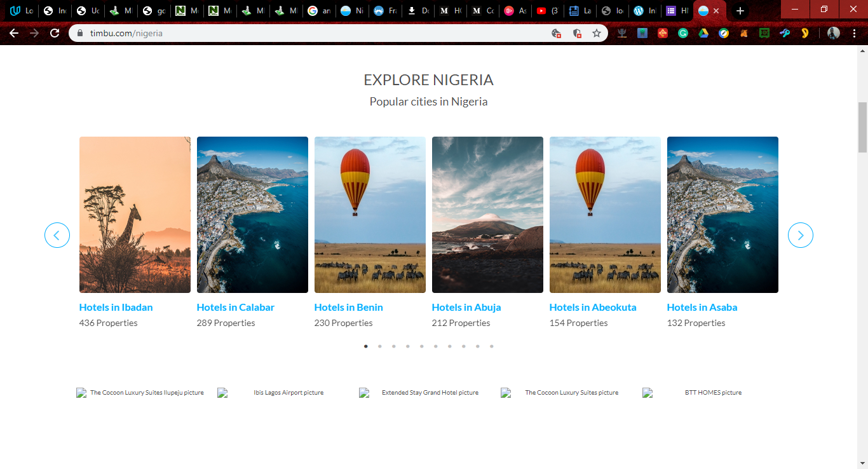Image resolution: width=868 pixels, height=469 pixels.
Task: Open the blocked cookies icon in address bar
Action: 557,33
